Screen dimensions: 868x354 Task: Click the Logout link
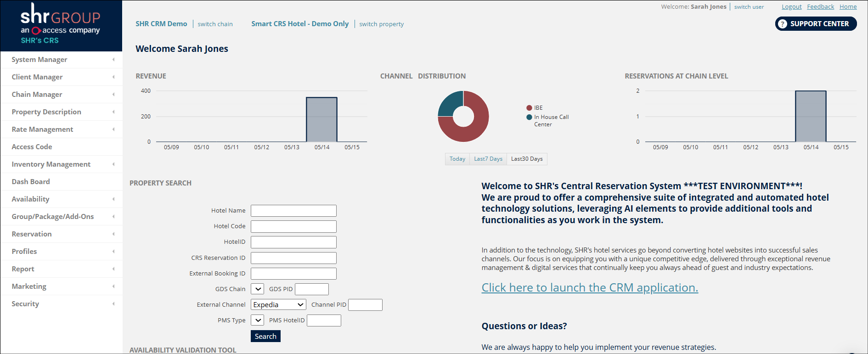[x=792, y=7]
